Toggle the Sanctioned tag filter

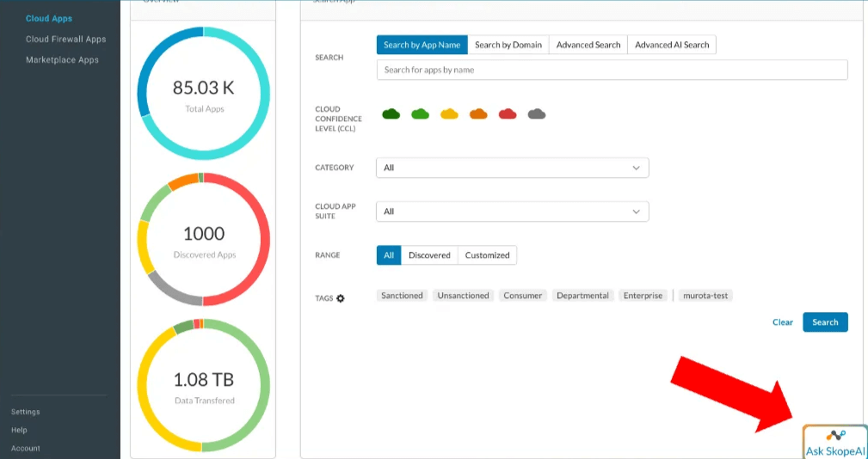point(402,296)
